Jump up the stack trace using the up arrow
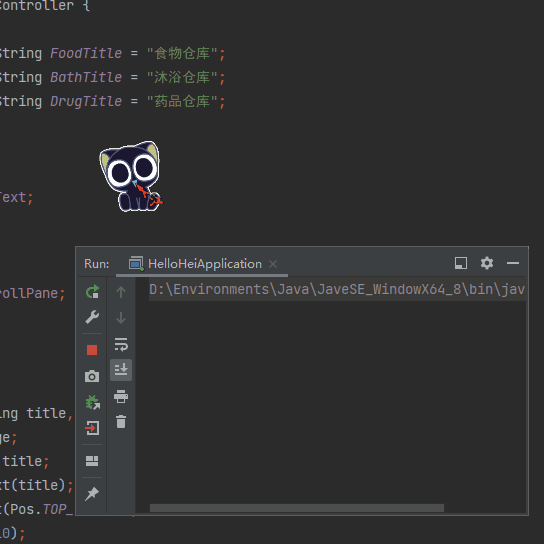 point(121,292)
